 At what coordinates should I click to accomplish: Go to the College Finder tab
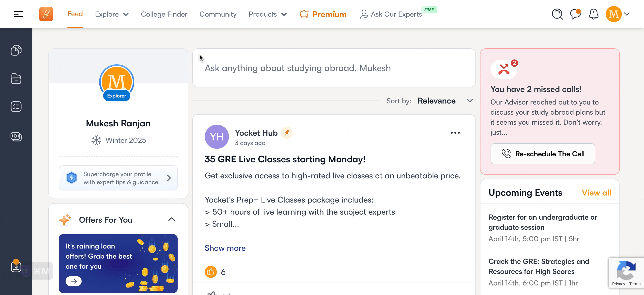(164, 14)
